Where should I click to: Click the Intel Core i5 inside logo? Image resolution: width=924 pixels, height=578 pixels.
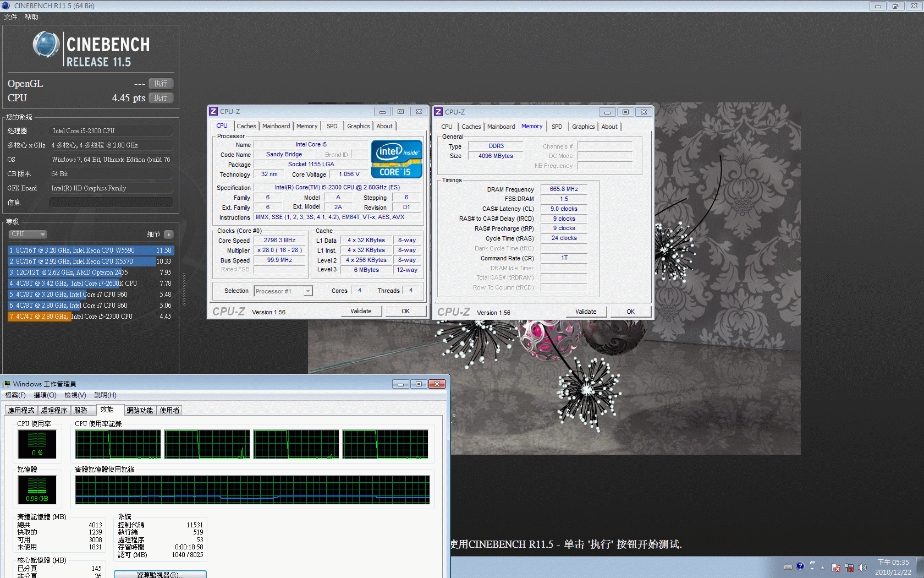397,159
